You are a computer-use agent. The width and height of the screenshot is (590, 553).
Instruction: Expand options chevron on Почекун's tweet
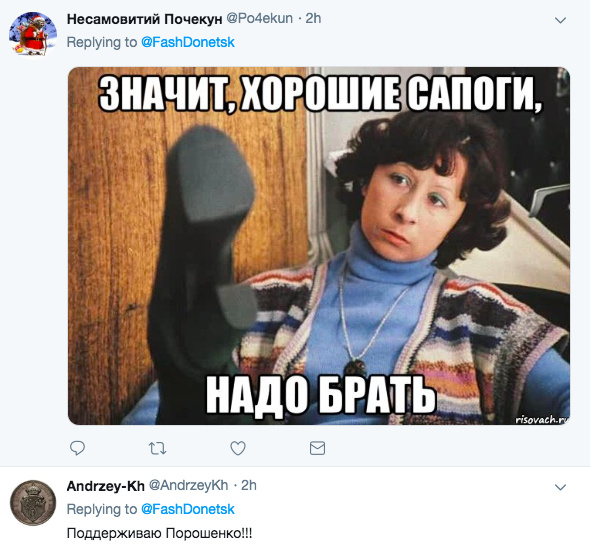(561, 20)
